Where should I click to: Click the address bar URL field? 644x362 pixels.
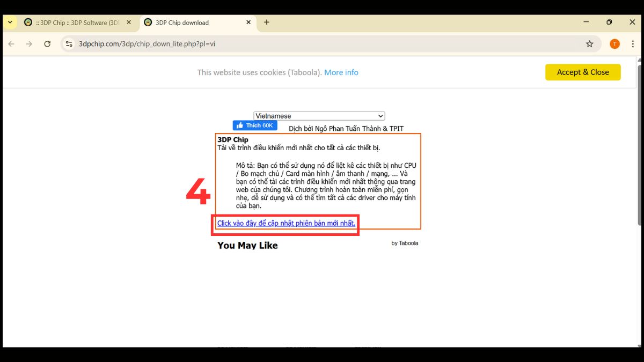pyautogui.click(x=322, y=44)
